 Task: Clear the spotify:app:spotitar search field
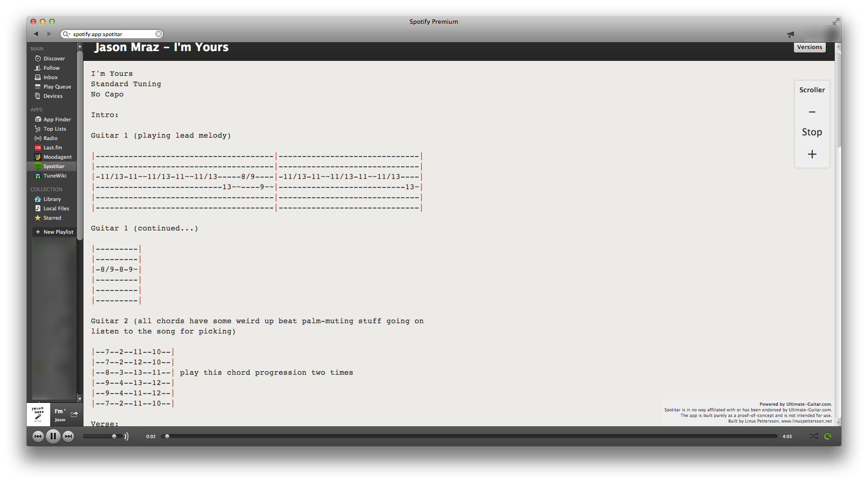(159, 34)
